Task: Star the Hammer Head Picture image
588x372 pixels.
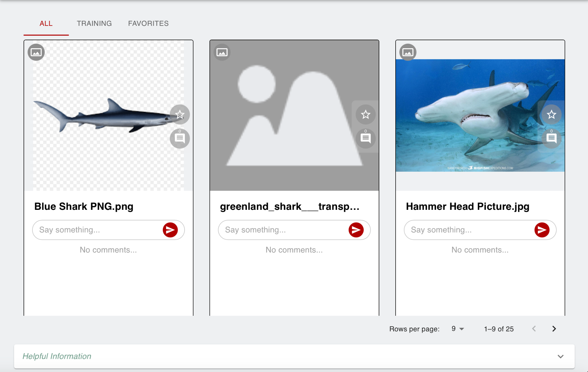Action: point(551,115)
